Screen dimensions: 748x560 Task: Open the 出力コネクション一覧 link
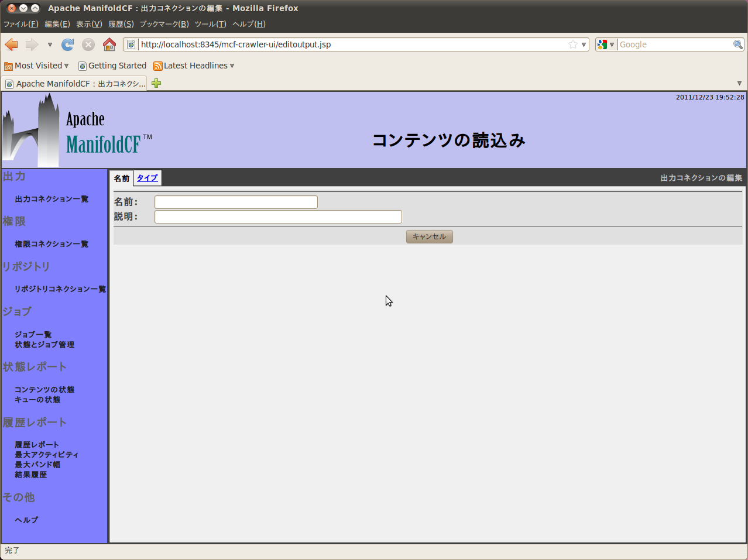52,199
